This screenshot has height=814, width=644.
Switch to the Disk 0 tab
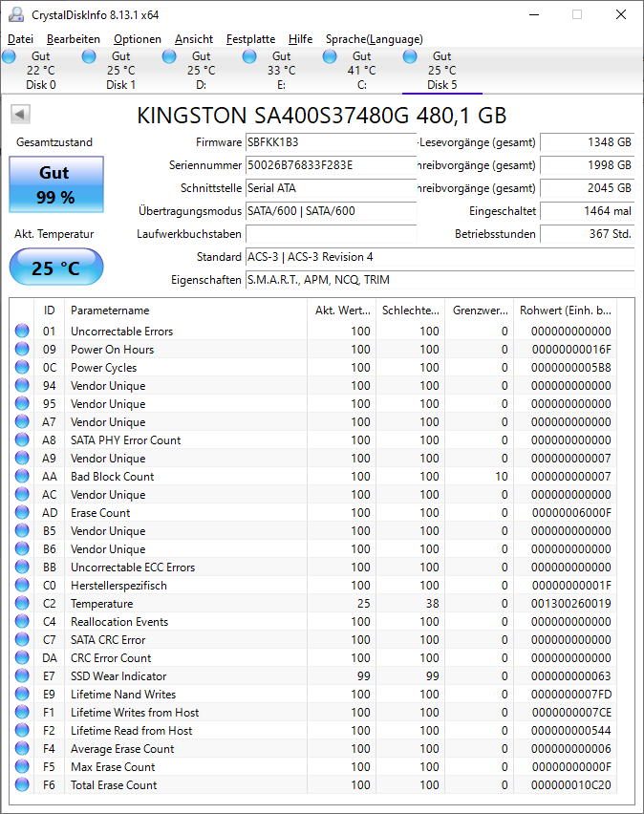click(41, 71)
